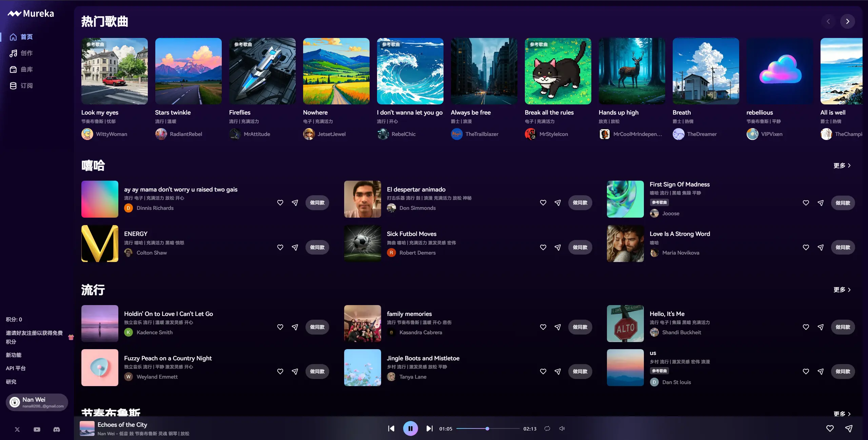Share the Sick Futbol Moves song

pyautogui.click(x=558, y=247)
